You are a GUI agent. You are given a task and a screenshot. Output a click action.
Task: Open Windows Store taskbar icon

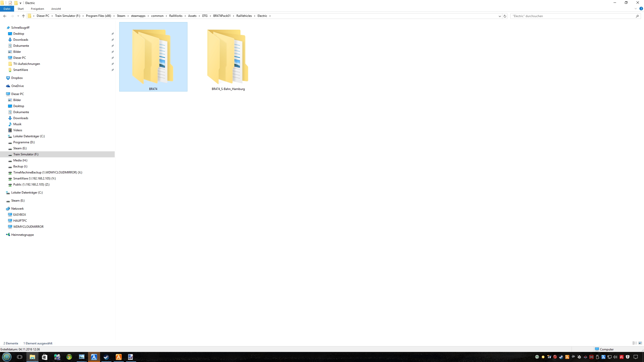[45, 357]
